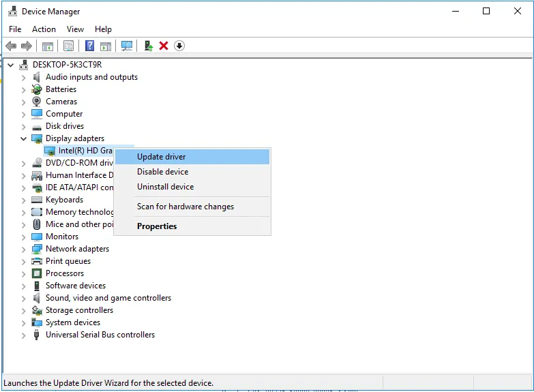Expand the Audio inputs and outputs category

point(24,77)
